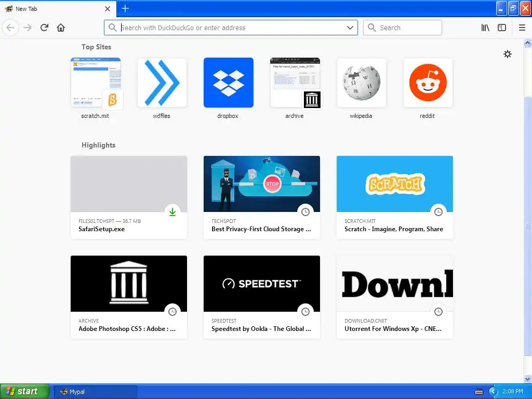This screenshot has width=532, height=399.
Task: Click the Scratch logo thumbnail image
Action: click(x=395, y=184)
